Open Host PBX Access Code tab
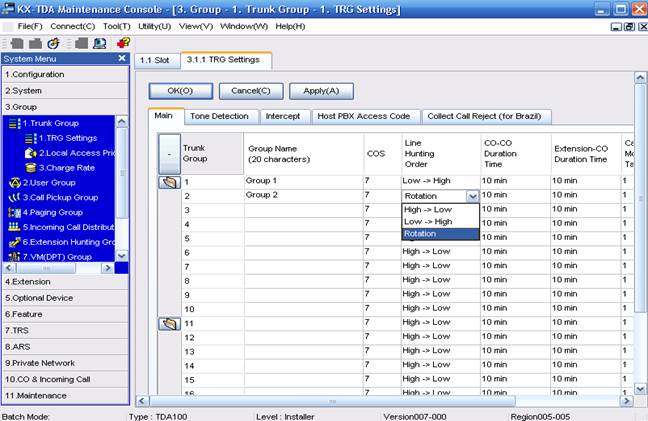The height and width of the screenshot is (421, 648). [x=364, y=117]
